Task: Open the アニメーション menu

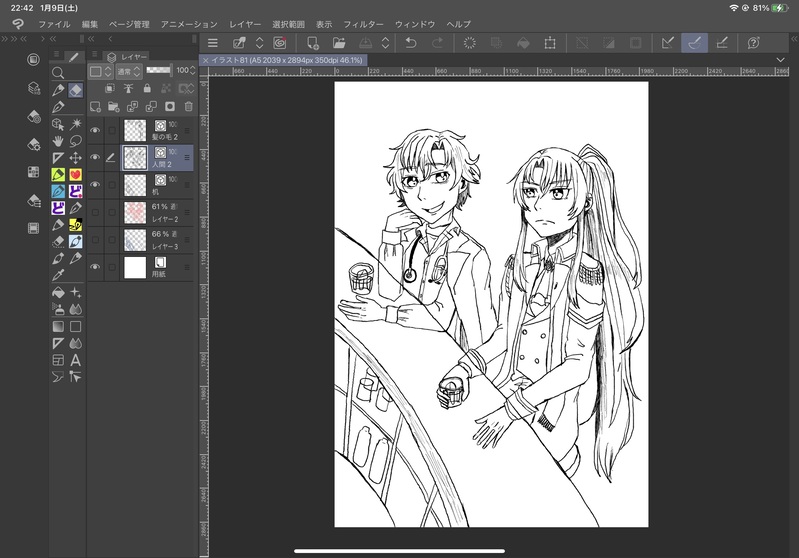Action: 189,24
